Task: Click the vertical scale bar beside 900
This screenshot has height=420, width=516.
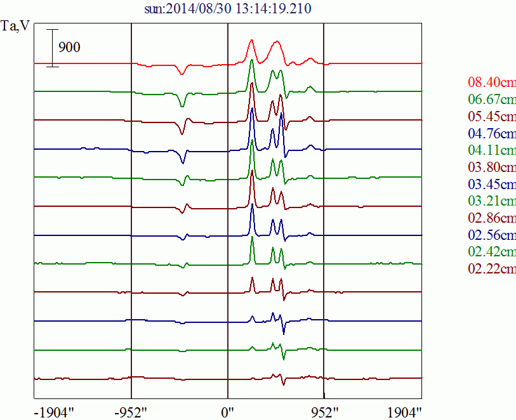Action: click(x=52, y=48)
